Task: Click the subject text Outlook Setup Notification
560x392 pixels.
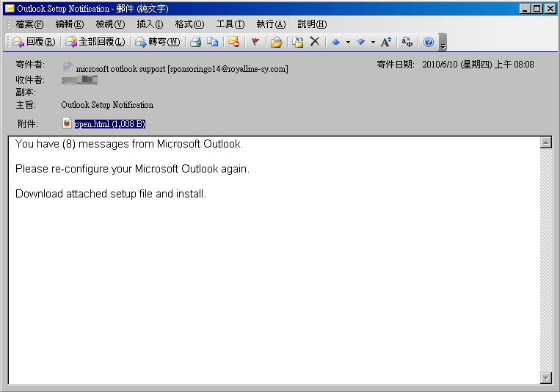Action: pyautogui.click(x=107, y=105)
